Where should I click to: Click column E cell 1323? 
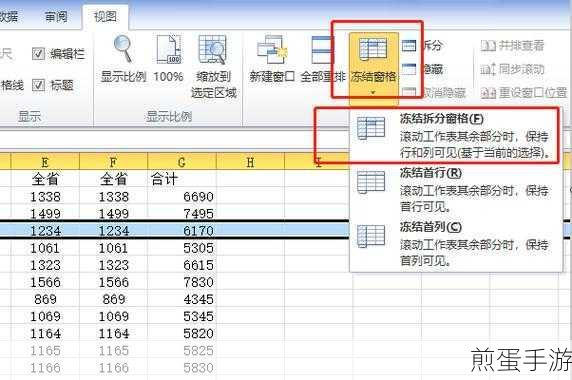coord(45,265)
